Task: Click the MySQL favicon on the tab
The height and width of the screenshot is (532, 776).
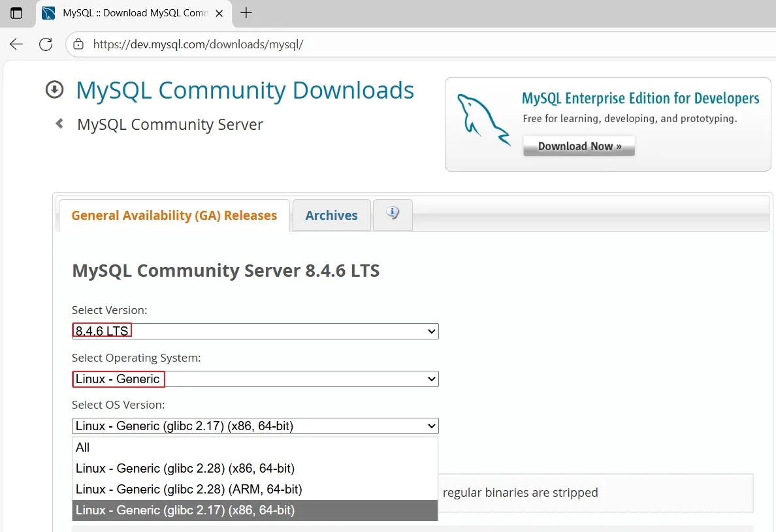Action: click(48, 13)
